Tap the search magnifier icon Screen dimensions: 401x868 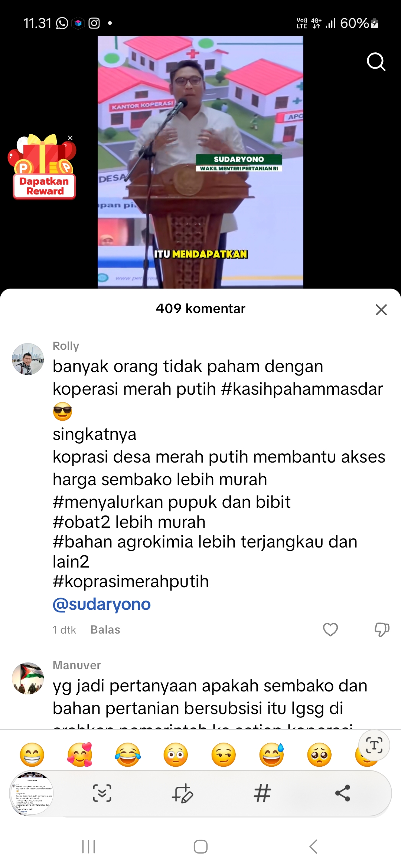(x=376, y=62)
